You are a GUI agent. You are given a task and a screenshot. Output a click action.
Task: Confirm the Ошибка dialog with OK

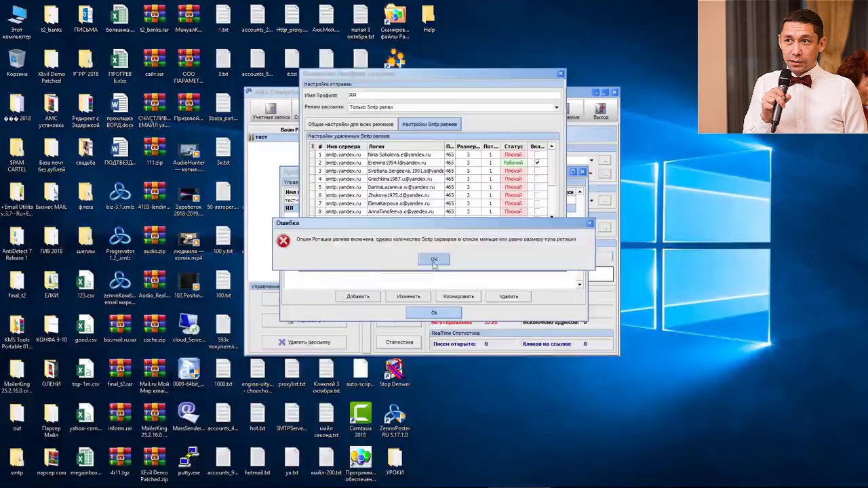tap(434, 260)
